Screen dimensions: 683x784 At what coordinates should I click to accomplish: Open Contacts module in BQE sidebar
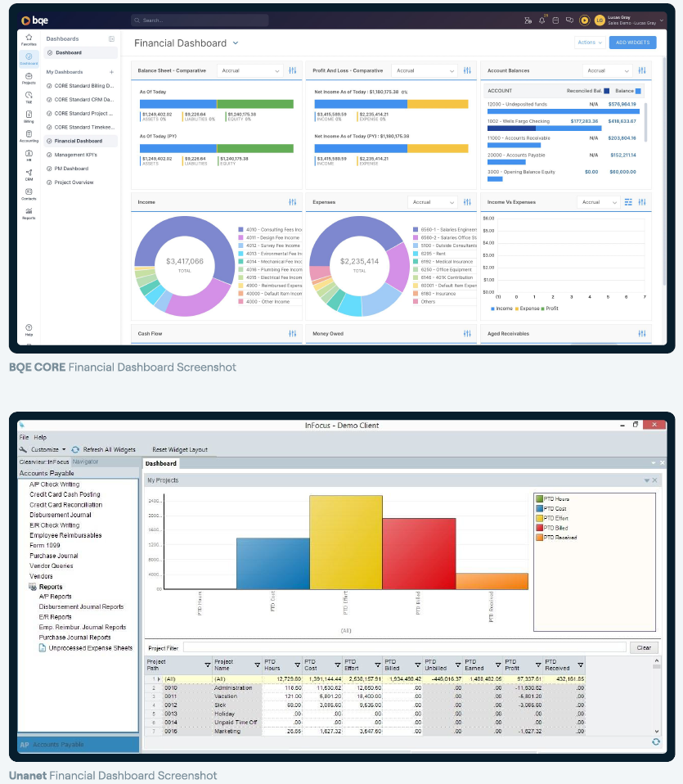[x=29, y=194]
